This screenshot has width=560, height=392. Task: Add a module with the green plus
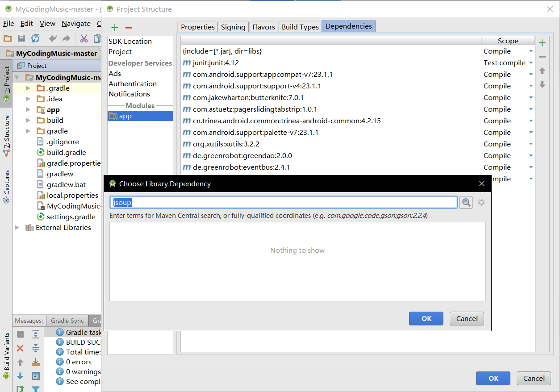click(115, 28)
